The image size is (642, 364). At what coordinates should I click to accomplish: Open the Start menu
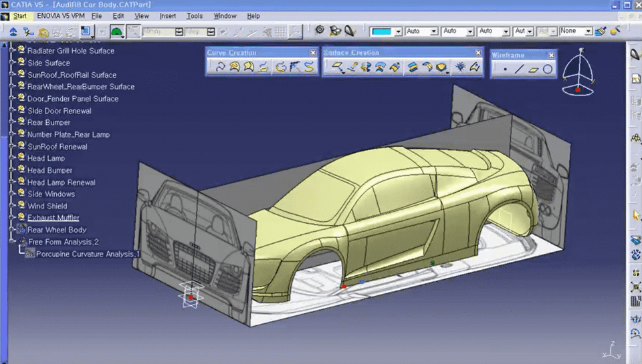19,16
